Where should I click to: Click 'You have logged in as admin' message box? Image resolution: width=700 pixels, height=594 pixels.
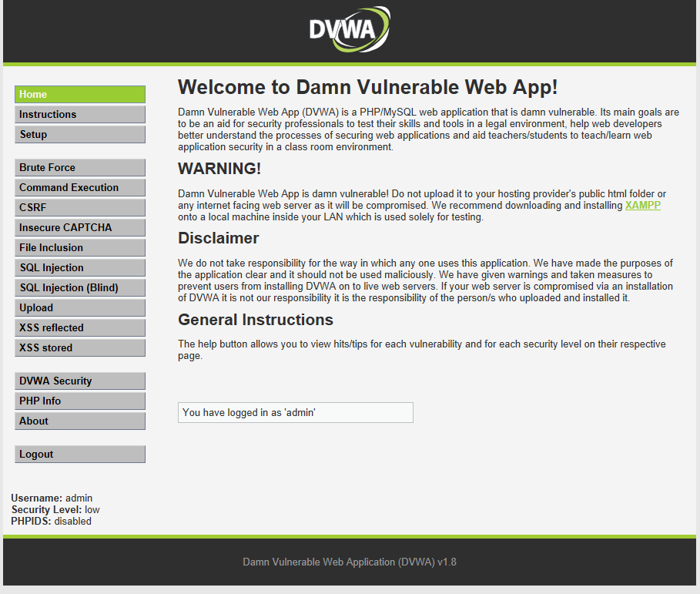click(x=296, y=413)
